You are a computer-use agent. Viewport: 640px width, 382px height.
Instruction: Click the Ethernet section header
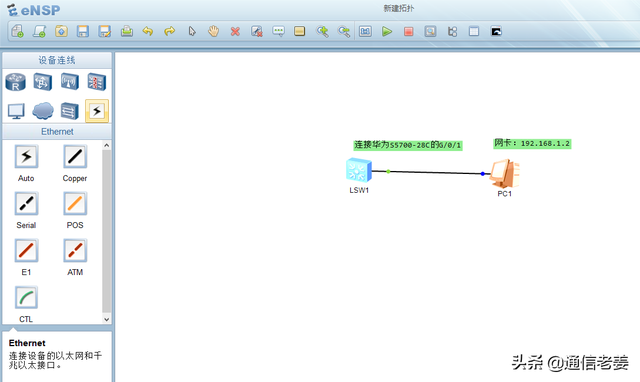point(57,131)
